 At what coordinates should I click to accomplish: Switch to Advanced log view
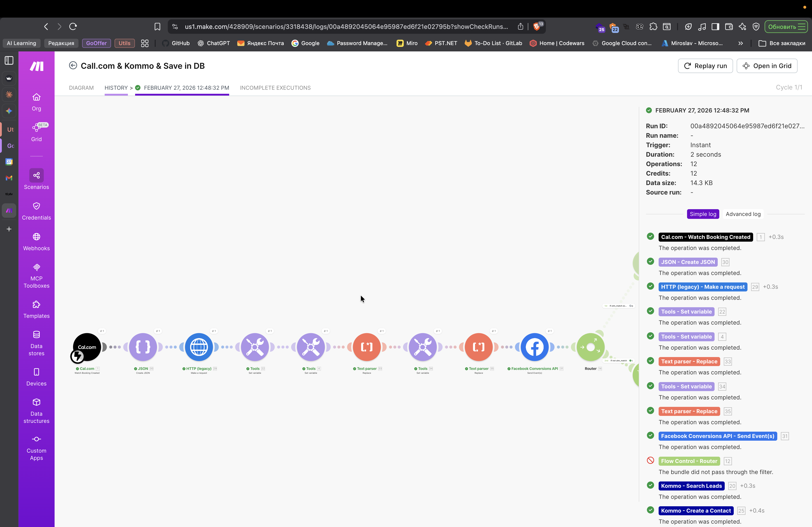pyautogui.click(x=743, y=214)
